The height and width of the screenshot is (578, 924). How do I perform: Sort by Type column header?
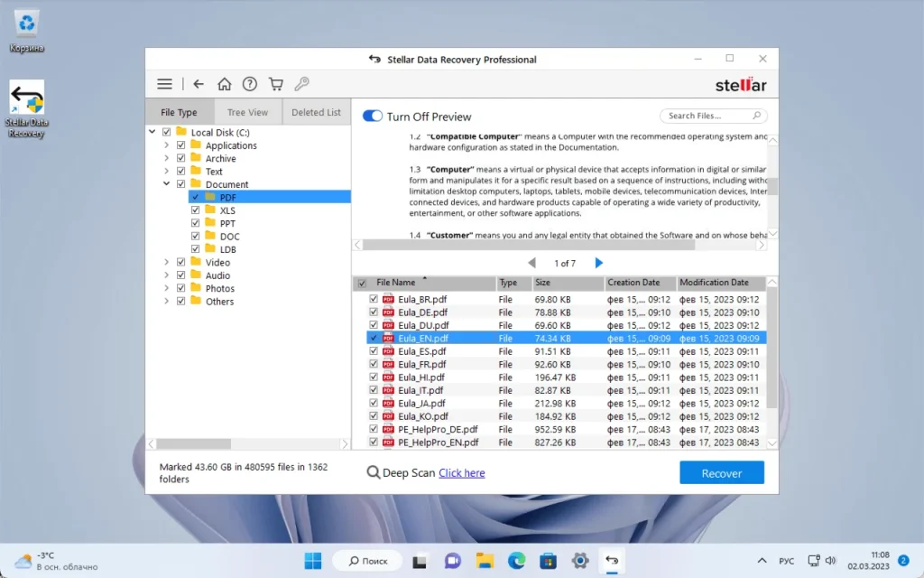tap(513, 283)
